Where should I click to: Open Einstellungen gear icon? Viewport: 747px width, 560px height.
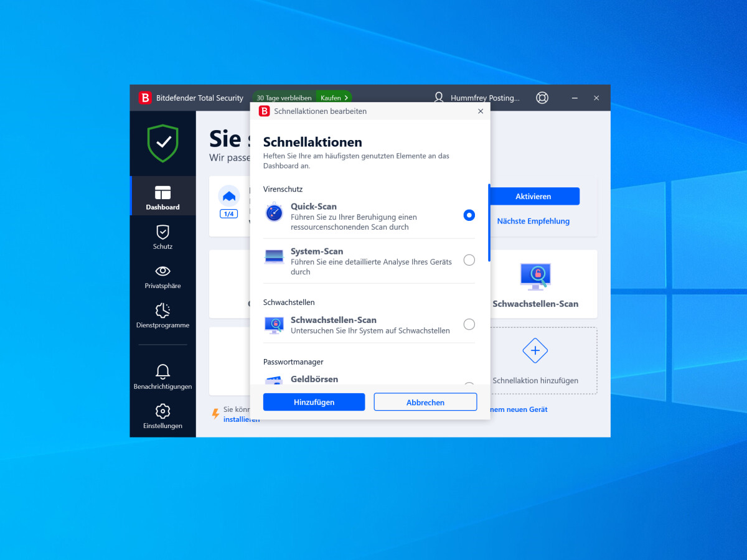point(162,411)
